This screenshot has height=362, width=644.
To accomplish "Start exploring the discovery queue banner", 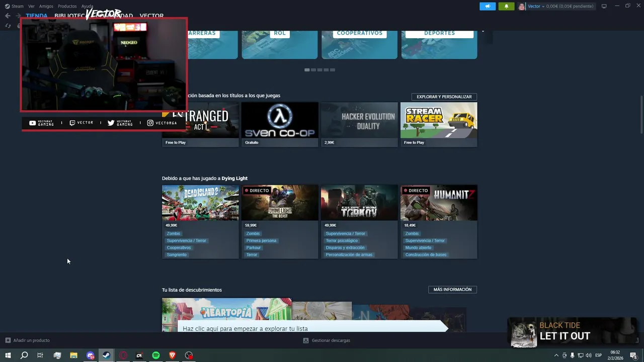I will (x=312, y=327).
